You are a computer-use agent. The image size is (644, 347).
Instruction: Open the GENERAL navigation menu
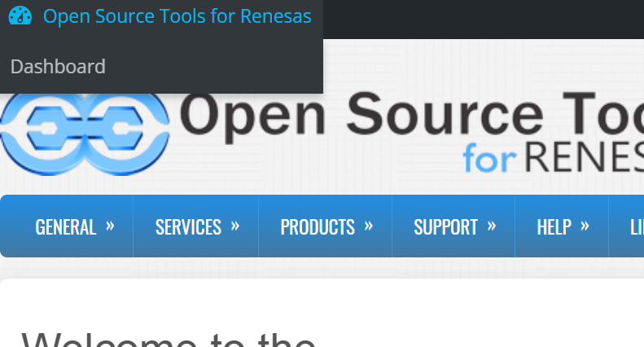click(65, 226)
